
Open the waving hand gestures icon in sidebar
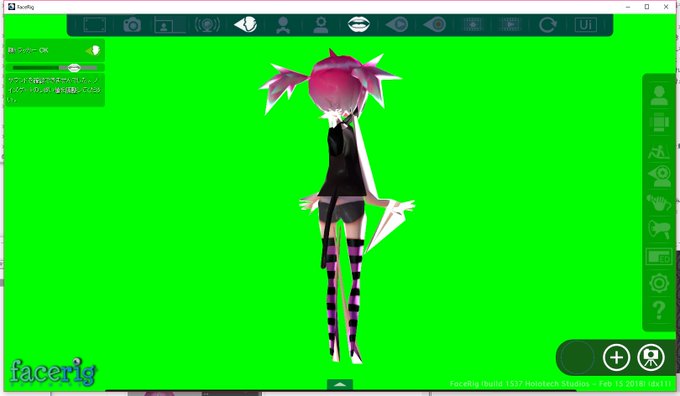pos(659,203)
